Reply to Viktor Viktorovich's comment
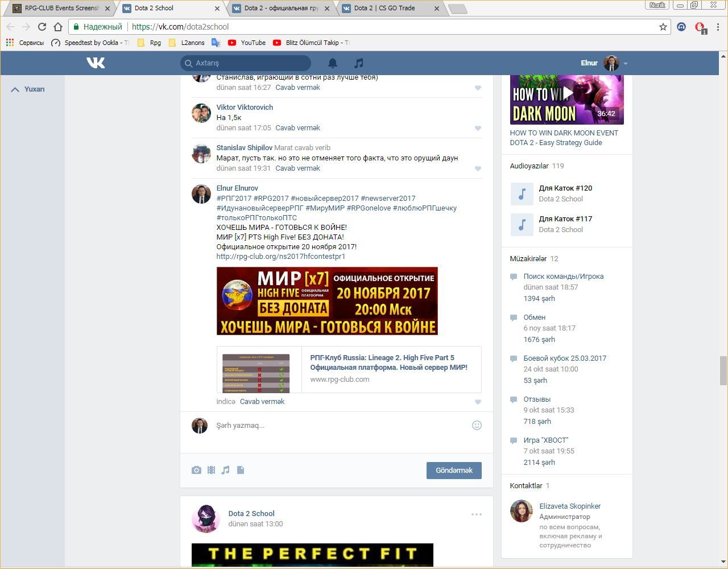 [x=297, y=128]
